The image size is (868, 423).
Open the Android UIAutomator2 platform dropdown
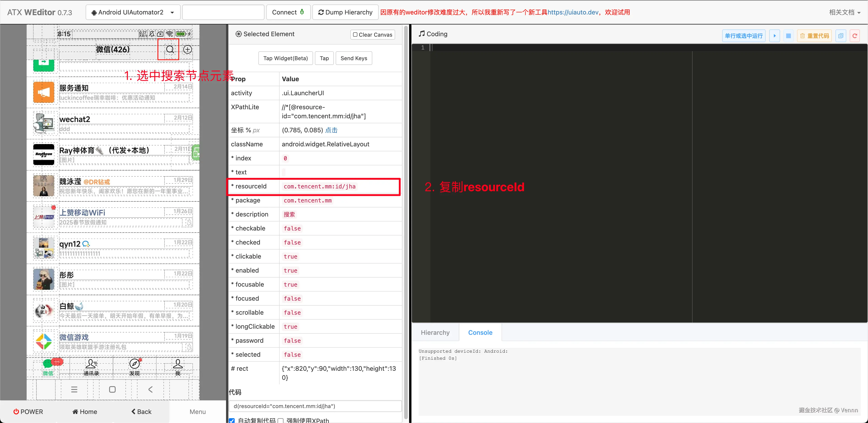click(133, 12)
